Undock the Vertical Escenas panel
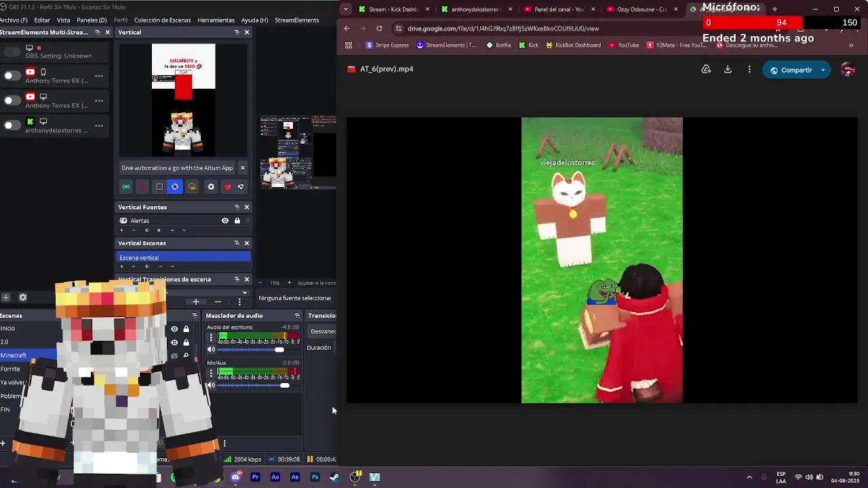The height and width of the screenshot is (488, 868). pos(237,243)
